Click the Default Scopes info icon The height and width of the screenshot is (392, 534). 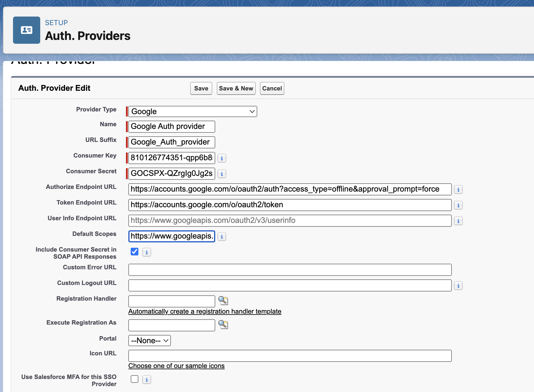tap(222, 237)
